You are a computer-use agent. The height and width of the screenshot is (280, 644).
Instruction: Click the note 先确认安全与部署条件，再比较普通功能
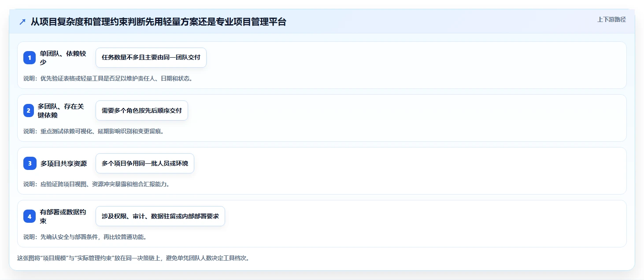click(x=85, y=237)
